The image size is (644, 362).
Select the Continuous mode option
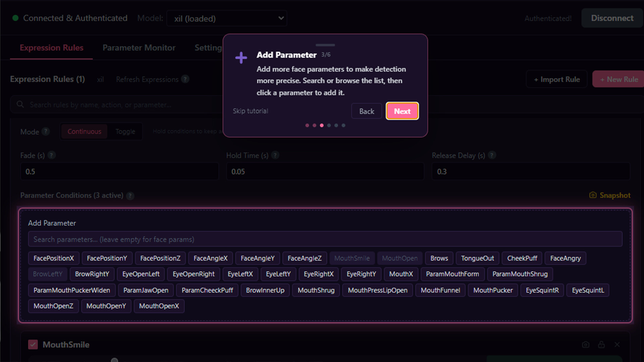tap(84, 131)
